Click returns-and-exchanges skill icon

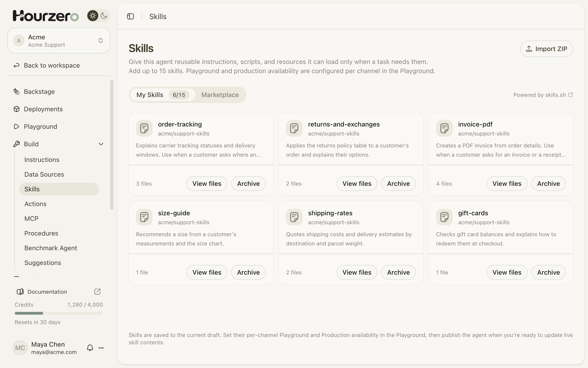294,128
